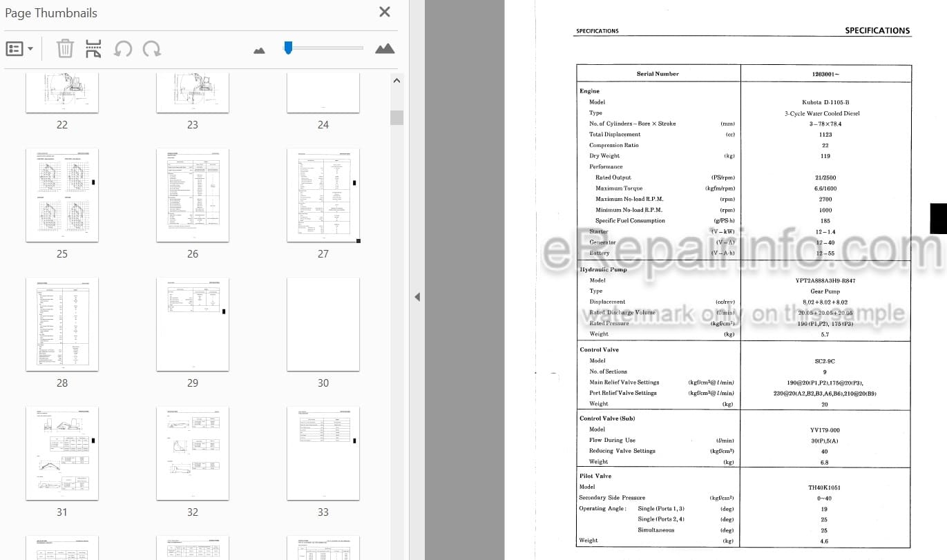The width and height of the screenshot is (947, 560).
Task: Select page 28 thumbnail
Action: tap(62, 325)
